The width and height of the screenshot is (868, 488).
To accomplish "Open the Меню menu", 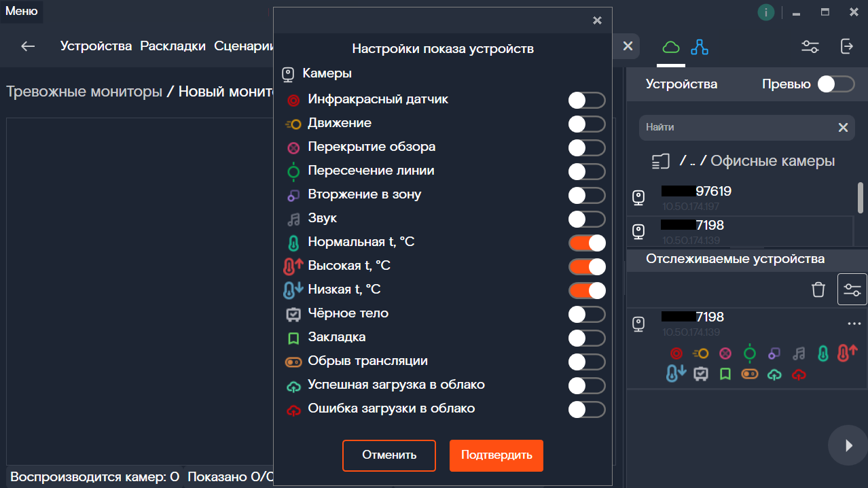I will (x=22, y=11).
